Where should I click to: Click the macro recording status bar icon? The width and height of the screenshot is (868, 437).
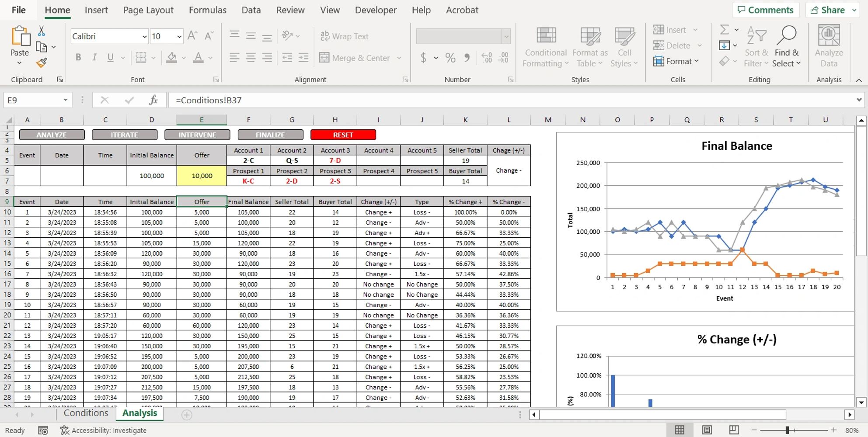[43, 430]
